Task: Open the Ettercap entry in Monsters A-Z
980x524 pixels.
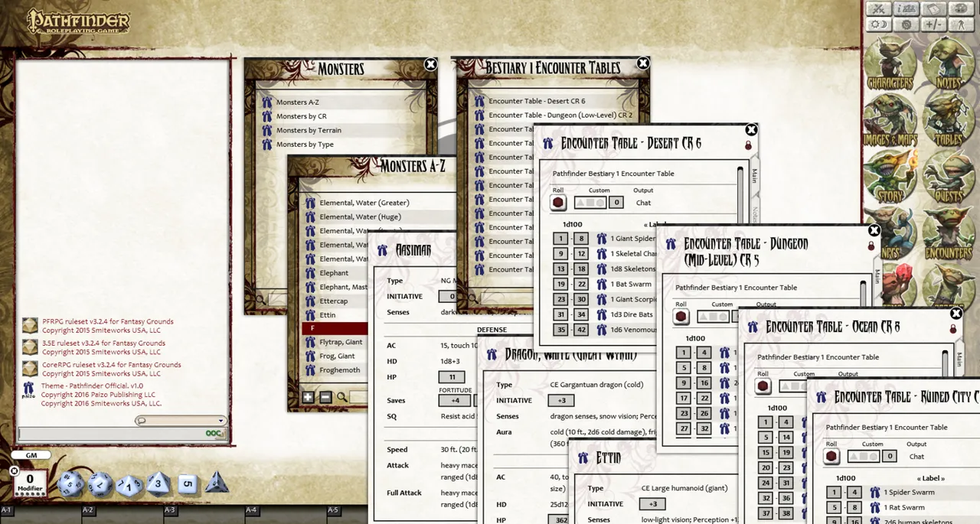Action: [334, 301]
